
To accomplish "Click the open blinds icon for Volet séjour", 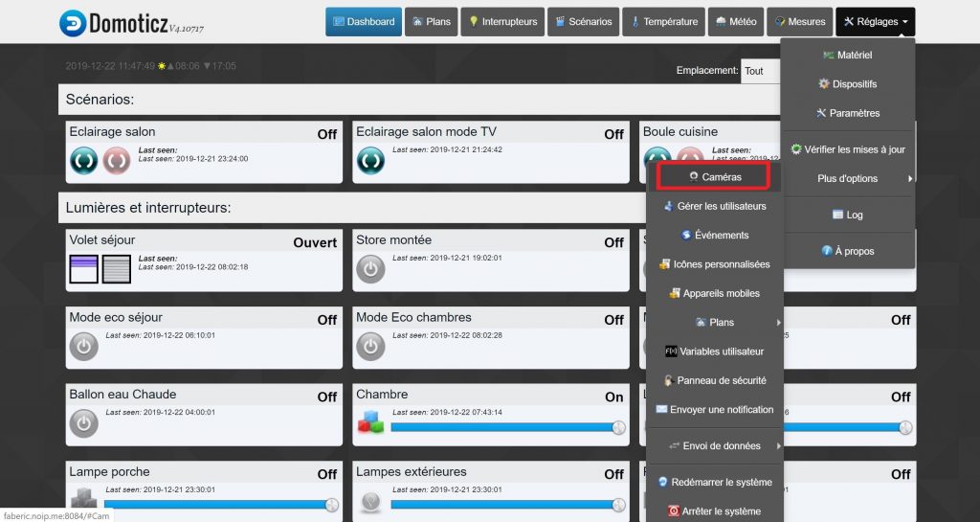I will pyautogui.click(x=84, y=269).
